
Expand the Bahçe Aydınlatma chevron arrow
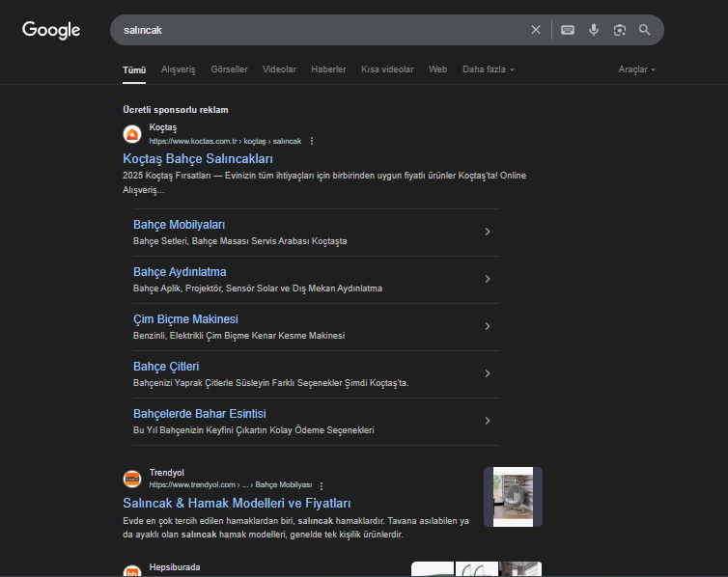(488, 279)
